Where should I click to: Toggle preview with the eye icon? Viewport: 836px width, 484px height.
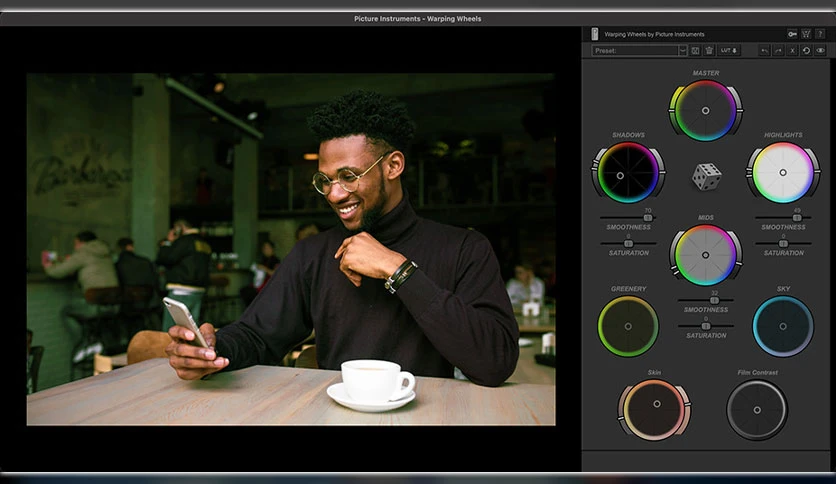(x=820, y=51)
